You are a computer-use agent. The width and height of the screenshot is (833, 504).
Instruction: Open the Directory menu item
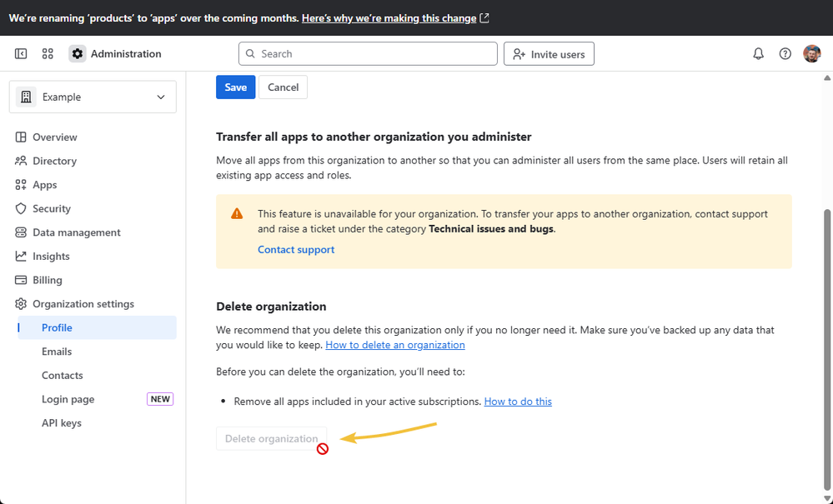54,161
